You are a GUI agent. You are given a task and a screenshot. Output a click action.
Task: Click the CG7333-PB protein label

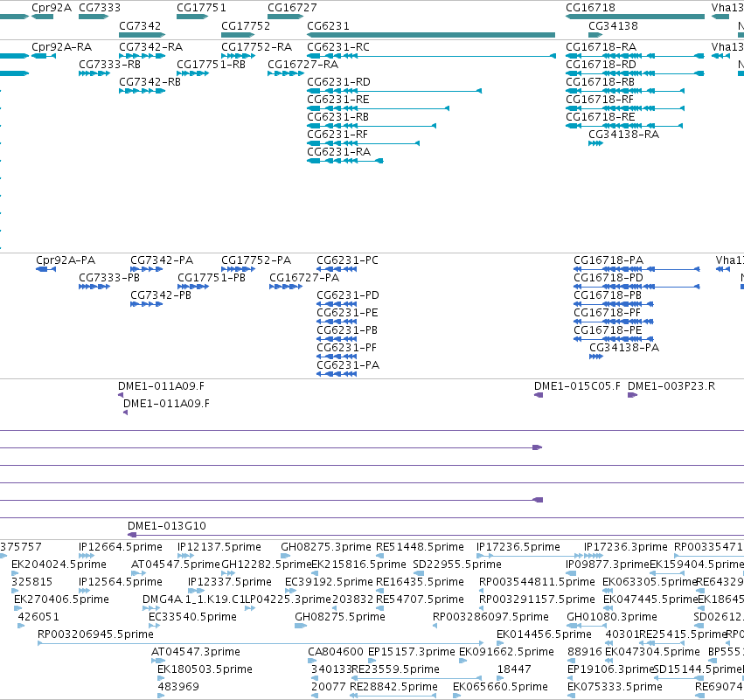109,278
